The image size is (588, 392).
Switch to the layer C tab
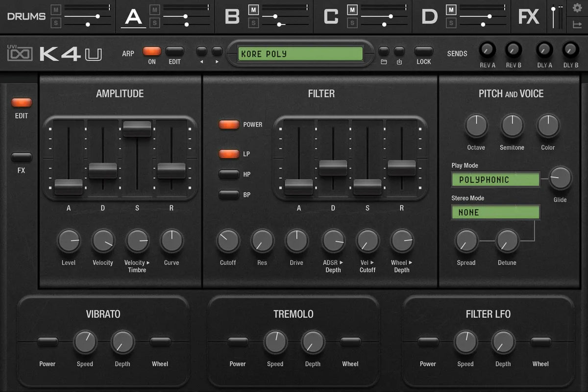pos(331,17)
